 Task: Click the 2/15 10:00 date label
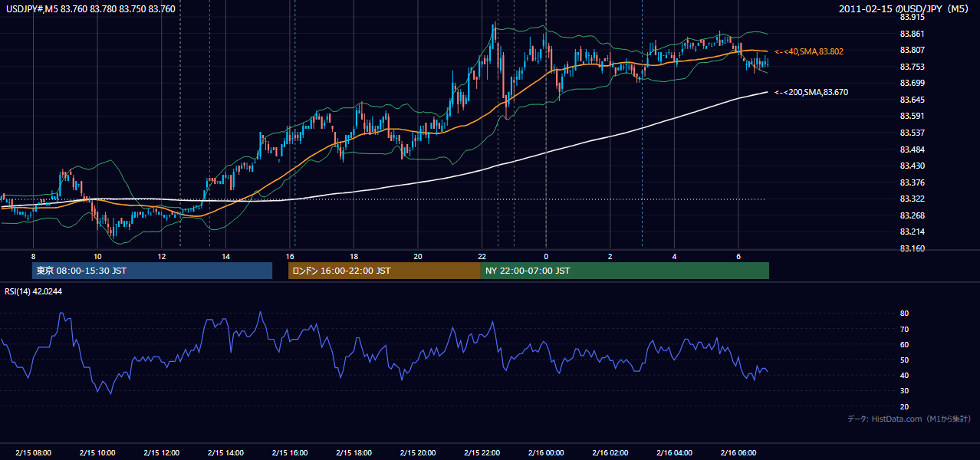(x=97, y=452)
